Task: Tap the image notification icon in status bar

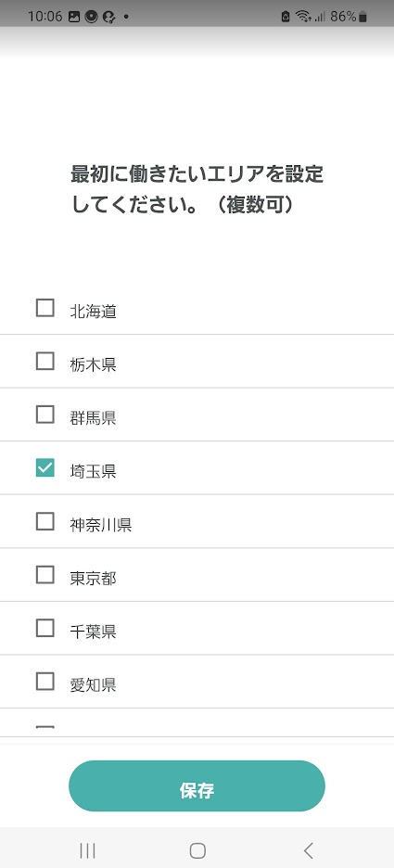Action: tap(74, 17)
